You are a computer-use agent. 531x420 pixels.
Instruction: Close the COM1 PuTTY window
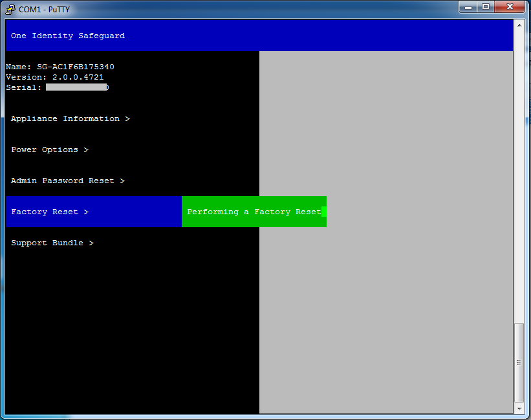pyautogui.click(x=510, y=6)
